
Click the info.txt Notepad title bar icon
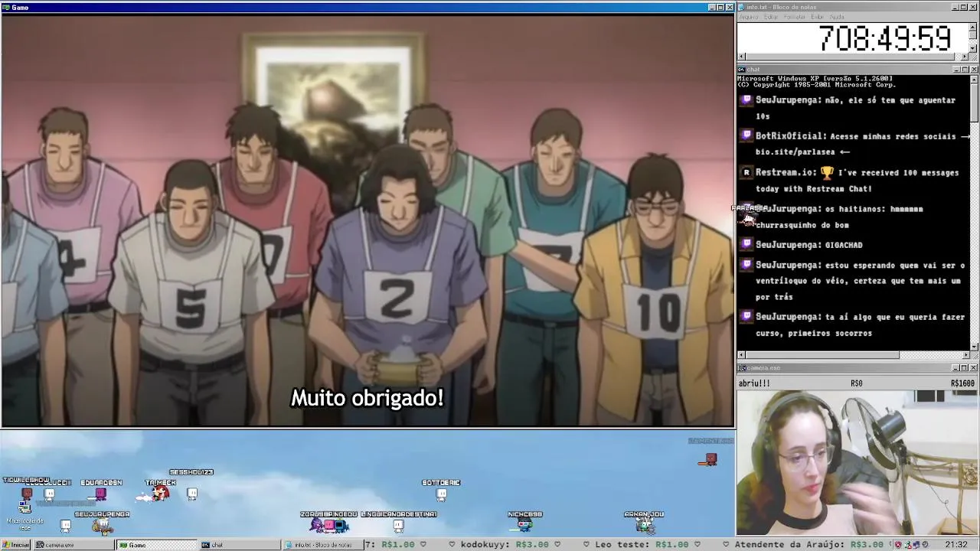click(742, 7)
